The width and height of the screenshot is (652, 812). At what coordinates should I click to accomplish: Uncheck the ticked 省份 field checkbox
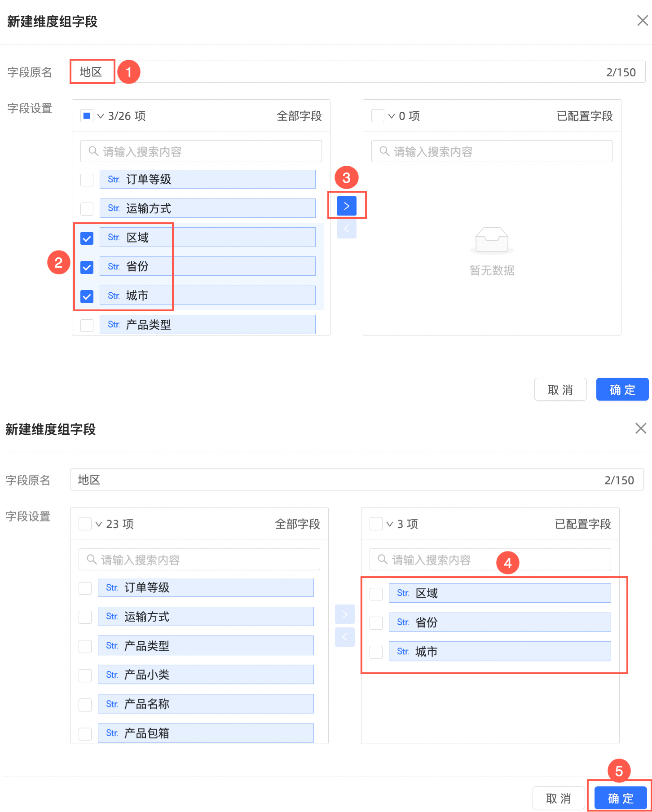pos(87,267)
